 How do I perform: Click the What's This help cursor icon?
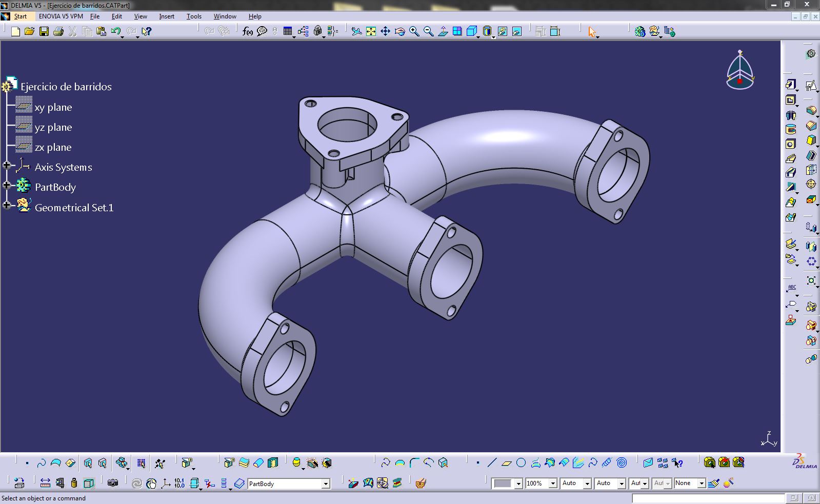(x=146, y=31)
